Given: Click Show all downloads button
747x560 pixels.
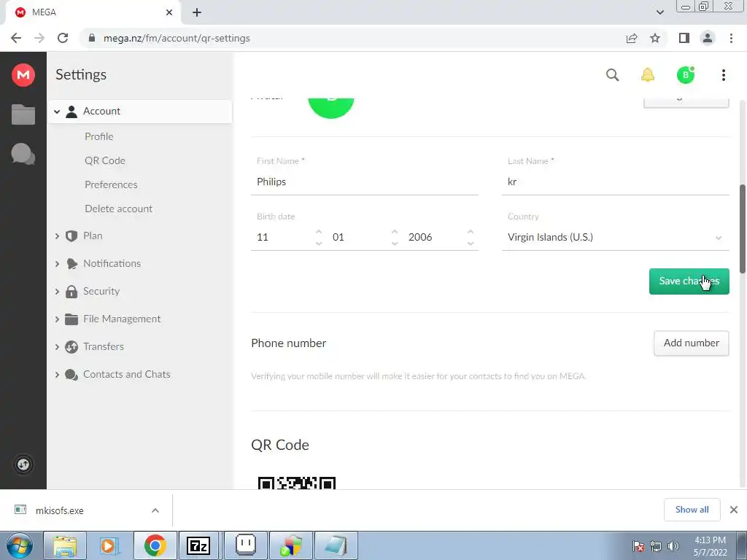Looking at the screenshot, I should pyautogui.click(x=692, y=510).
